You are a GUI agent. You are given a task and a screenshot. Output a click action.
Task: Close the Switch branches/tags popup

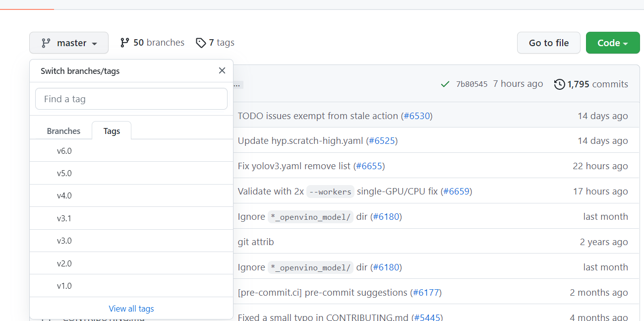pyautogui.click(x=222, y=70)
